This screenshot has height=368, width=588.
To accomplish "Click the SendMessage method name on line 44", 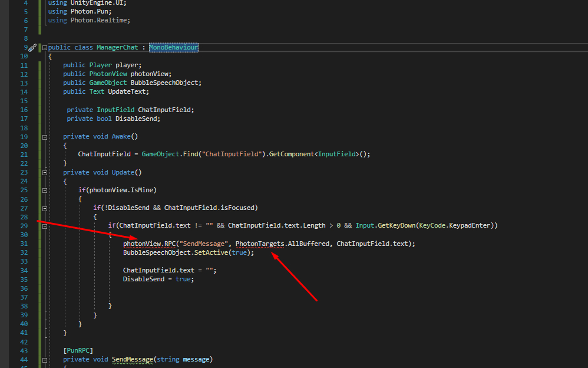I will (x=133, y=359).
